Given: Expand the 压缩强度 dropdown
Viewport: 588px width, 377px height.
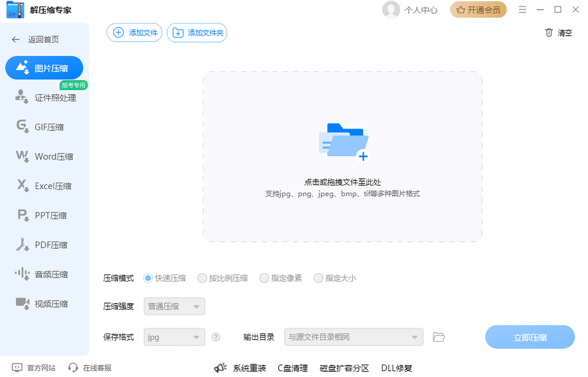Looking at the screenshot, I should click(174, 306).
